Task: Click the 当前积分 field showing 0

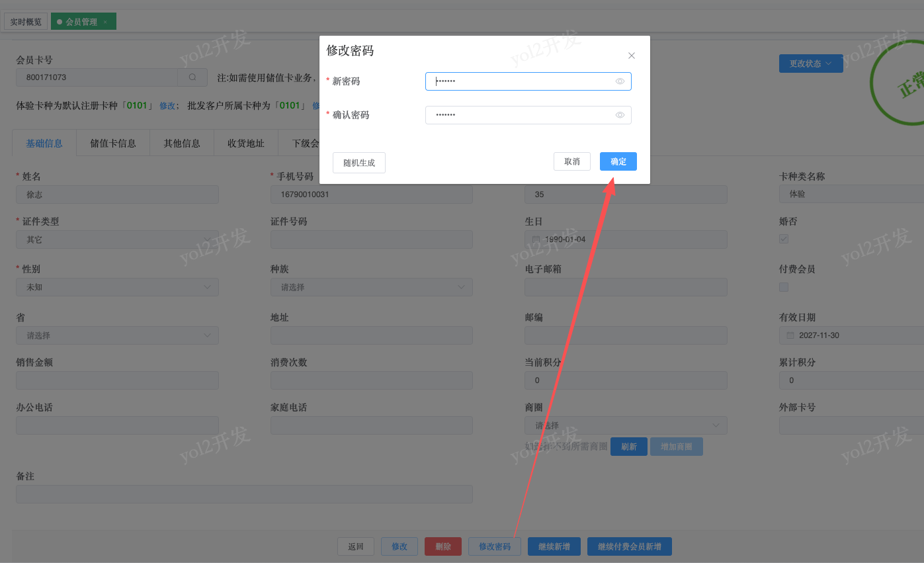Action: [x=626, y=380]
